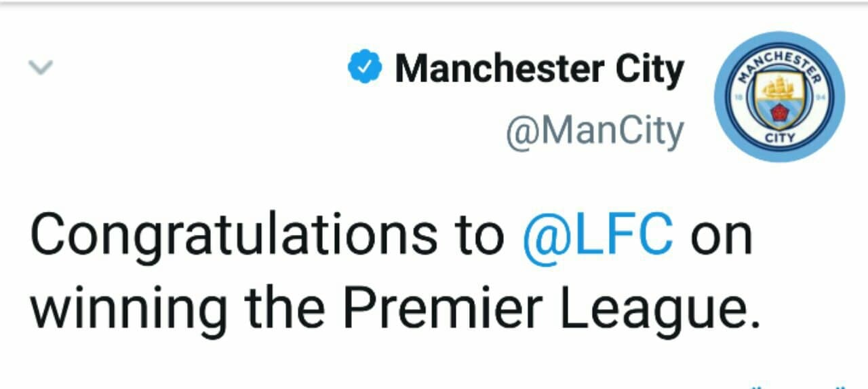Click the word Manchester in display name
868x389 pixels.
click(499, 68)
